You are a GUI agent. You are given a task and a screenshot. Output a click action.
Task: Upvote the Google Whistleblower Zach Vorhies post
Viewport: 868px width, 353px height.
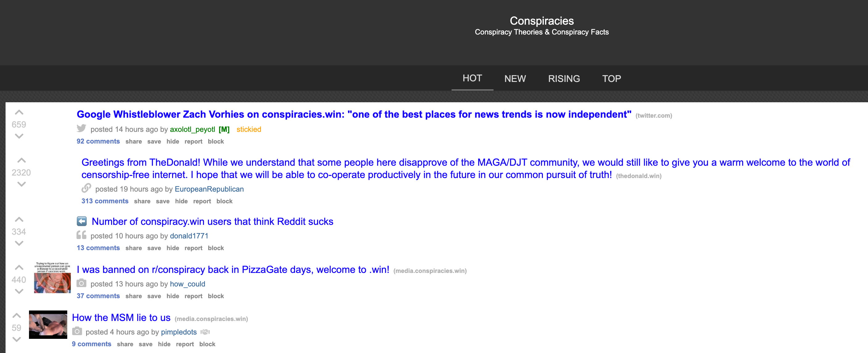(x=19, y=112)
